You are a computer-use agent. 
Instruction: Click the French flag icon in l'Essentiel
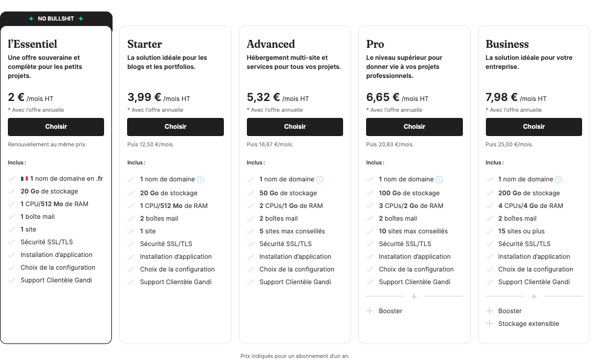[24, 179]
